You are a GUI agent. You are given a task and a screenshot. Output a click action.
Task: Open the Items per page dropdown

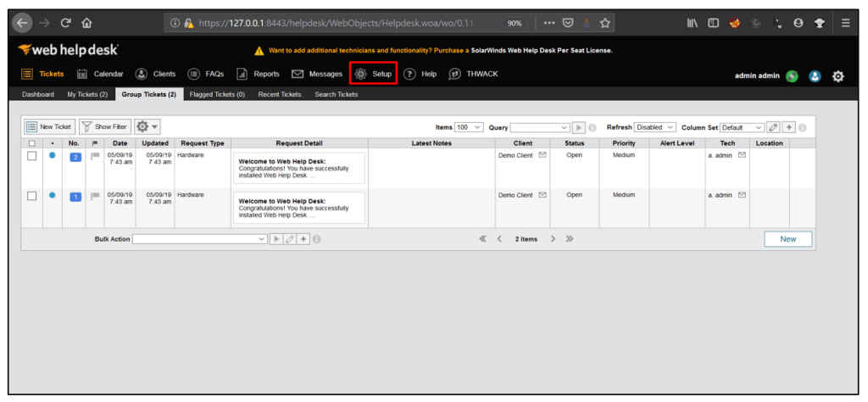coord(469,127)
